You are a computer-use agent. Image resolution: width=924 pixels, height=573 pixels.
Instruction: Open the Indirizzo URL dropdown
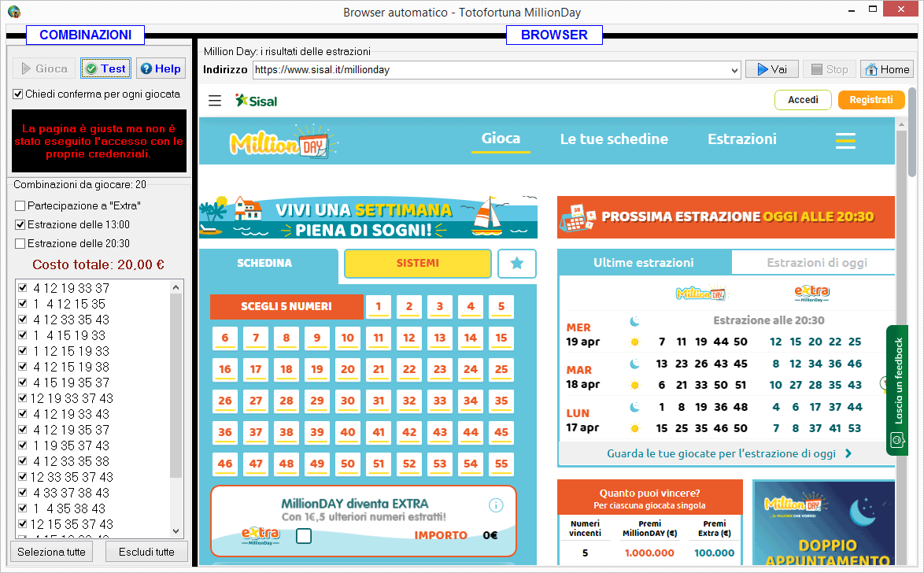[x=734, y=69]
